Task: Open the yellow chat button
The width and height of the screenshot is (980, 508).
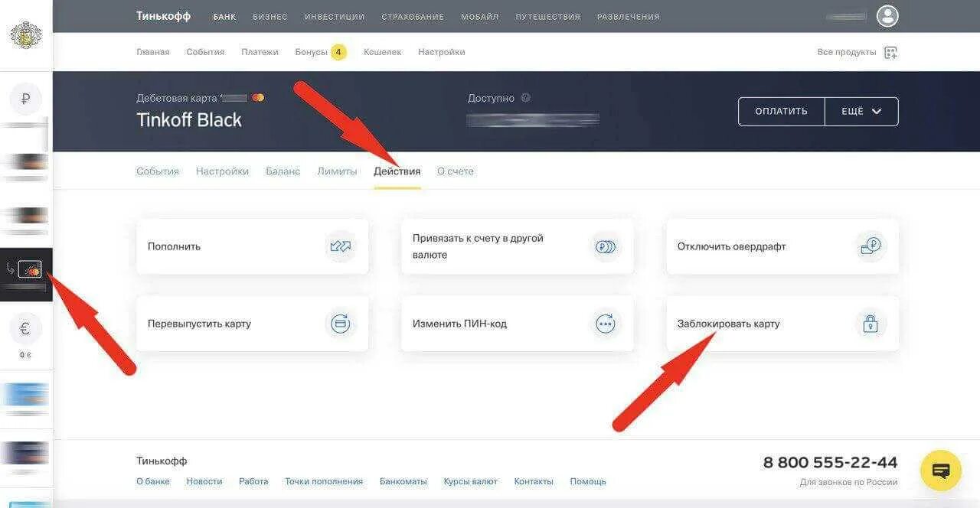Action: point(941,471)
